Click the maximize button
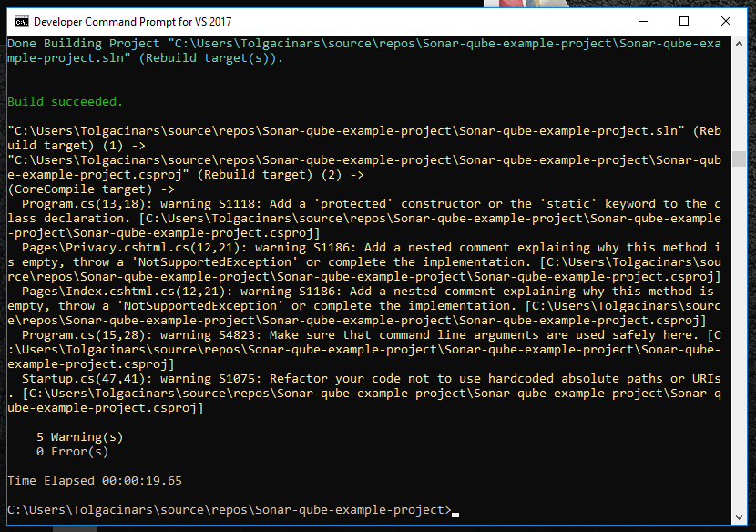 pos(684,21)
